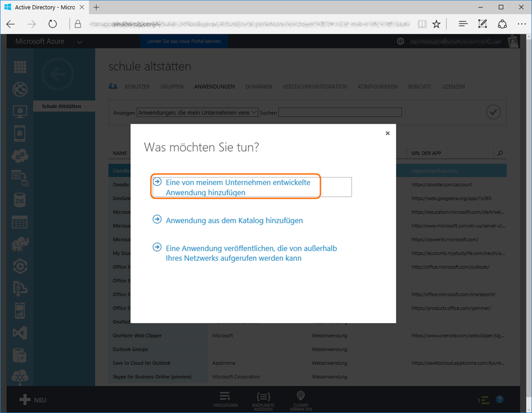The height and width of the screenshot is (413, 532).
Task: Open the Edge Hub icon
Action: (463, 24)
